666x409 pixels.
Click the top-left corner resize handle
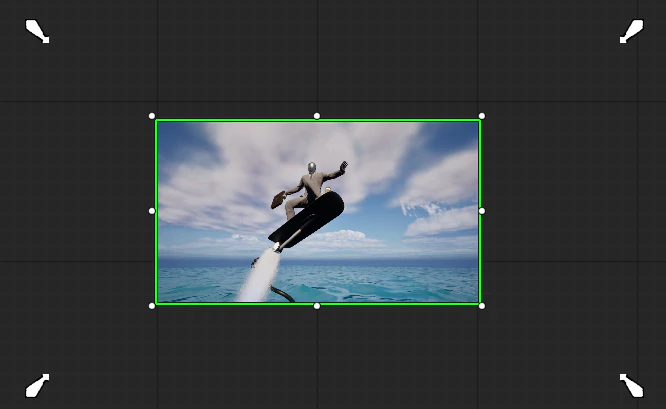point(152,116)
